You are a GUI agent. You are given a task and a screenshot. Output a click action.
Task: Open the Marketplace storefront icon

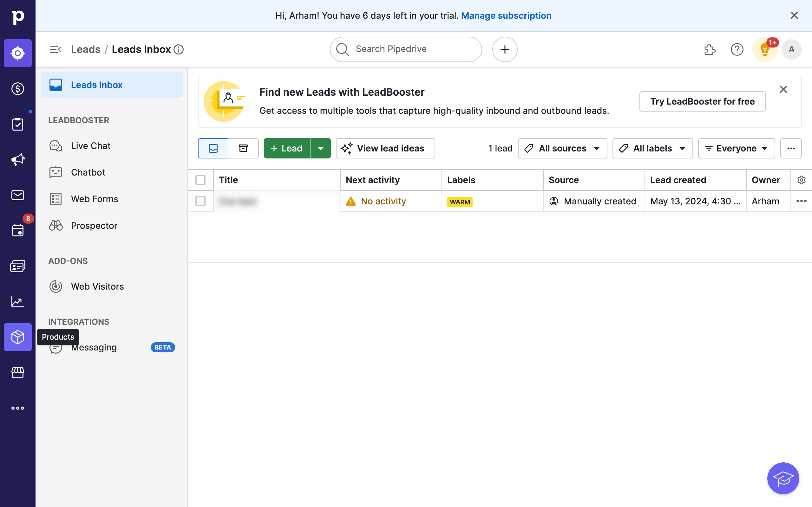point(17,373)
